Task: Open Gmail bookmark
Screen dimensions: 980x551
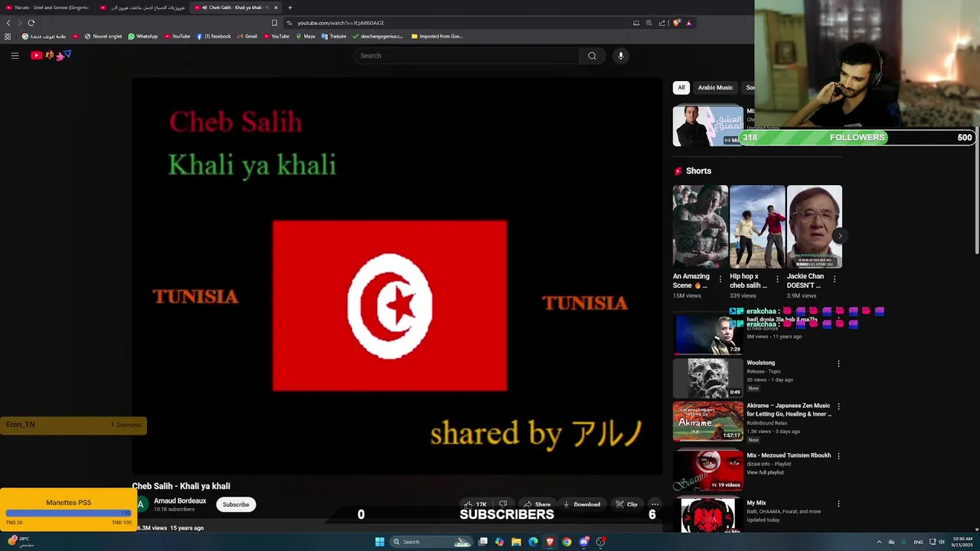Action: click(247, 36)
